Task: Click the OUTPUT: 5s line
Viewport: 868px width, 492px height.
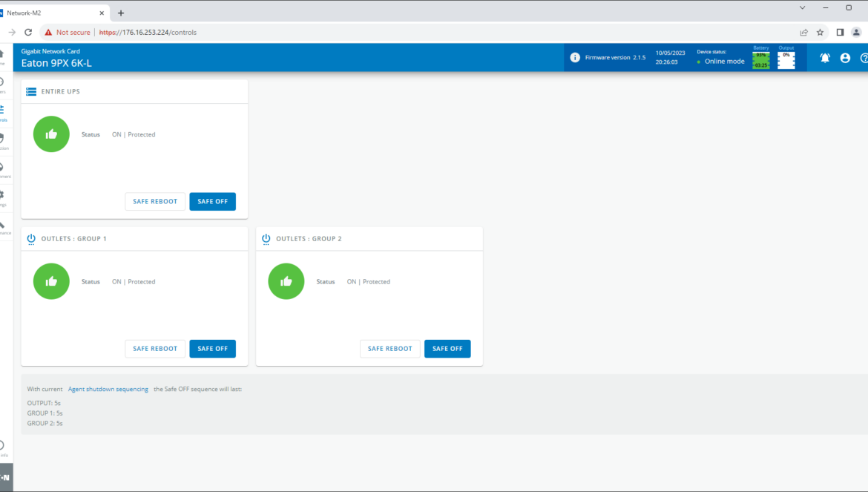Action: coord(44,403)
